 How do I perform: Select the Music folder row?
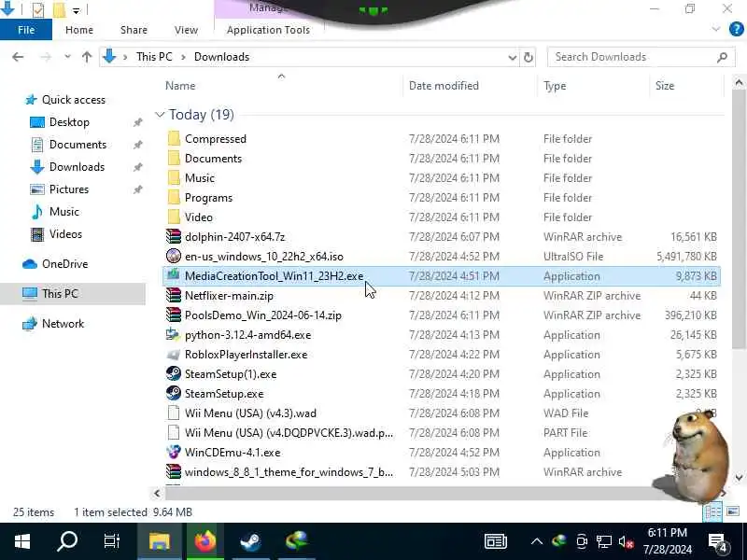(x=441, y=178)
